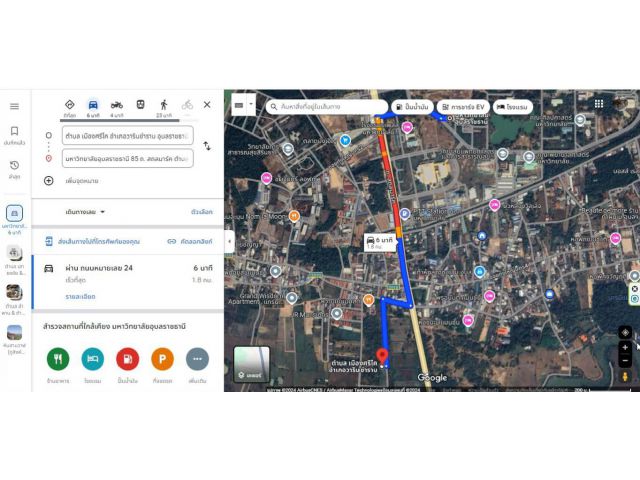The height and width of the screenshot is (480, 640).
Task: Open Saved places bookmark icon
Action: (14, 131)
